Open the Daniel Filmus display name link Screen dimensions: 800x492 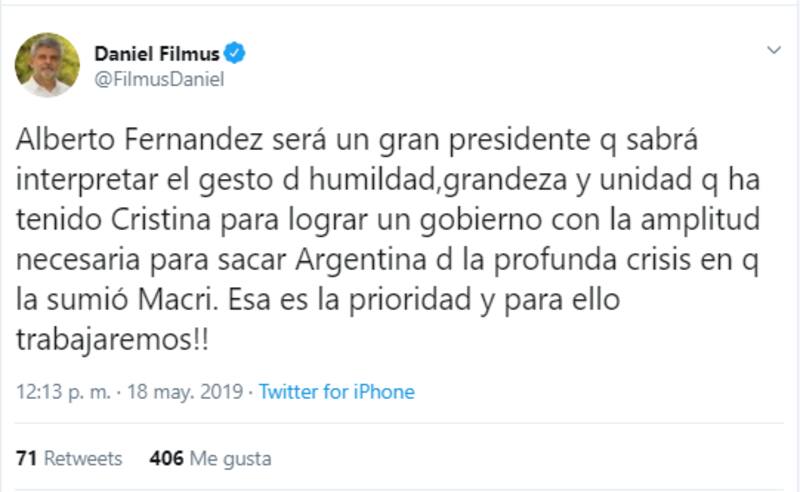tap(156, 54)
